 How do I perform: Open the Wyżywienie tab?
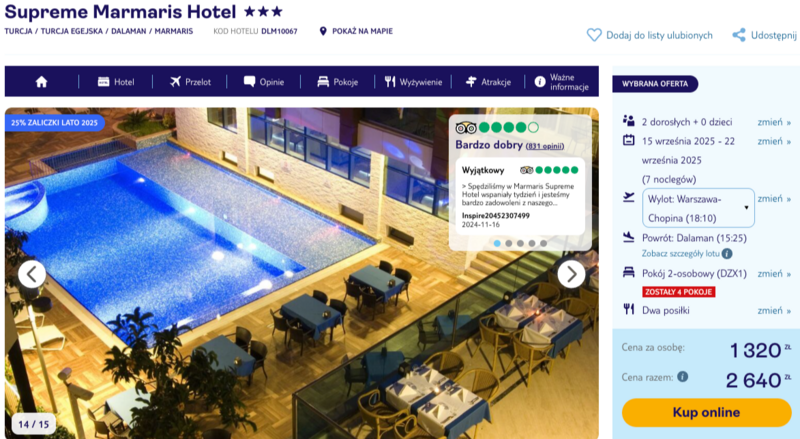click(413, 82)
